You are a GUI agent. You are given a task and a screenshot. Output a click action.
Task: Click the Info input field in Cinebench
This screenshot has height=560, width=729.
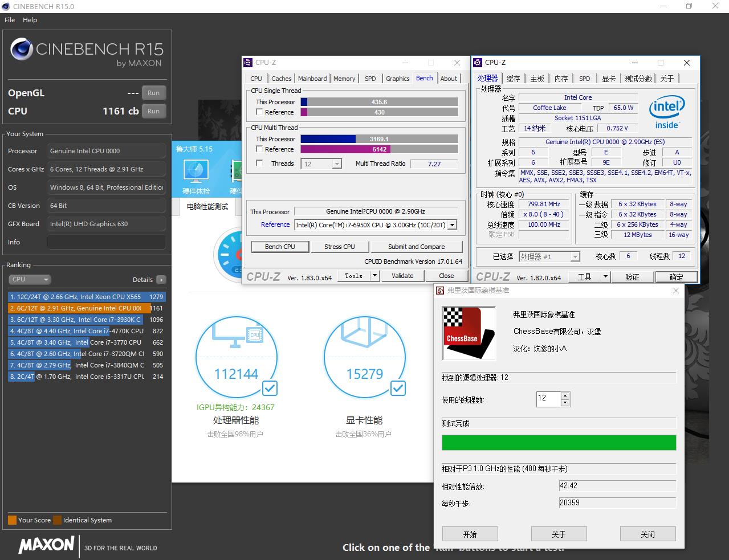[107, 242]
